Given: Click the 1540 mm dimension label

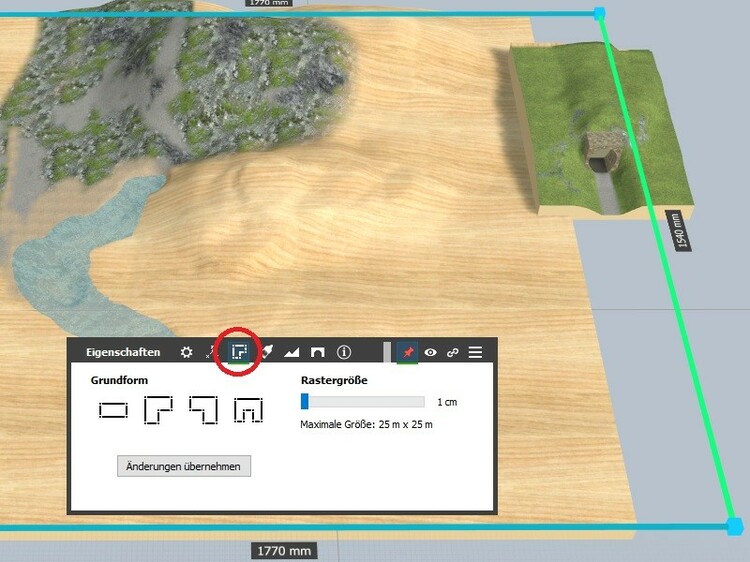Looking at the screenshot, I should [678, 231].
